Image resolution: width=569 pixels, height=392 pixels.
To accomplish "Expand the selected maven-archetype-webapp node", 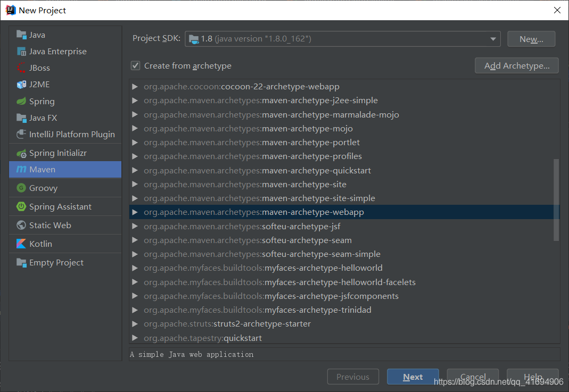I will pos(135,212).
